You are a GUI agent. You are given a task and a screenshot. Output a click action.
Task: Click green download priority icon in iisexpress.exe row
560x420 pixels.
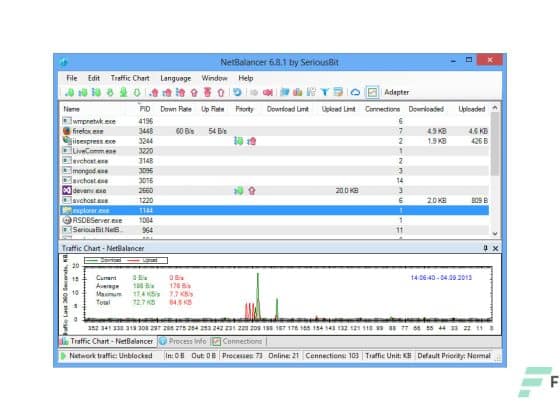point(239,141)
